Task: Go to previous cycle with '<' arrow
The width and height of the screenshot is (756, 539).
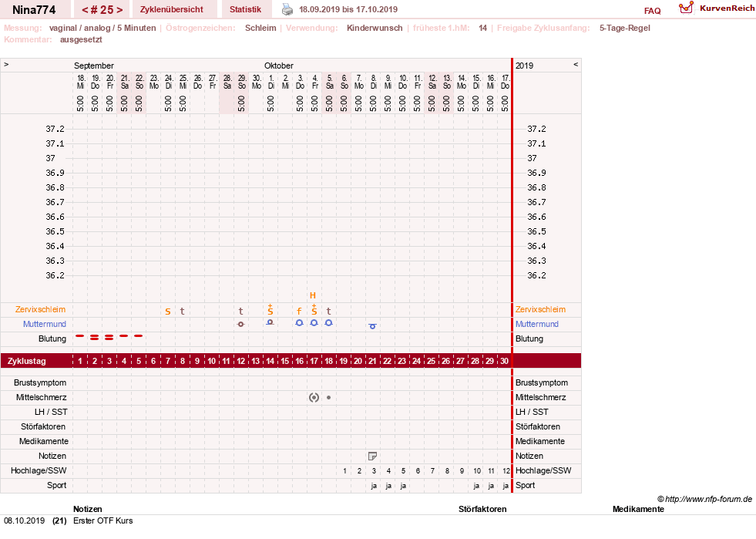Action: [85, 10]
